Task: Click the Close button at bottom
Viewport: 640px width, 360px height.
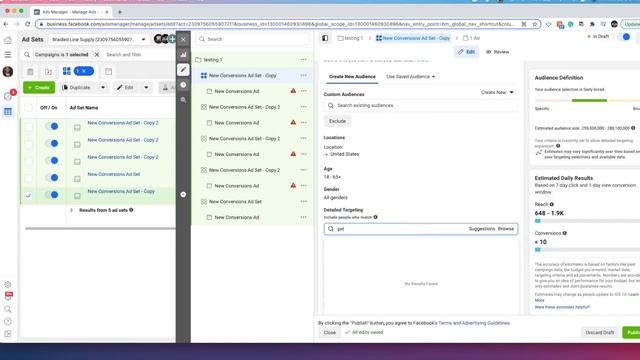Action: 329,332
